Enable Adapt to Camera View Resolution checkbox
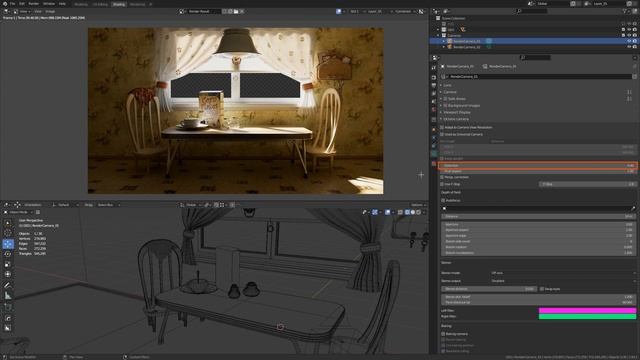This screenshot has width=640, height=360. coord(442,127)
